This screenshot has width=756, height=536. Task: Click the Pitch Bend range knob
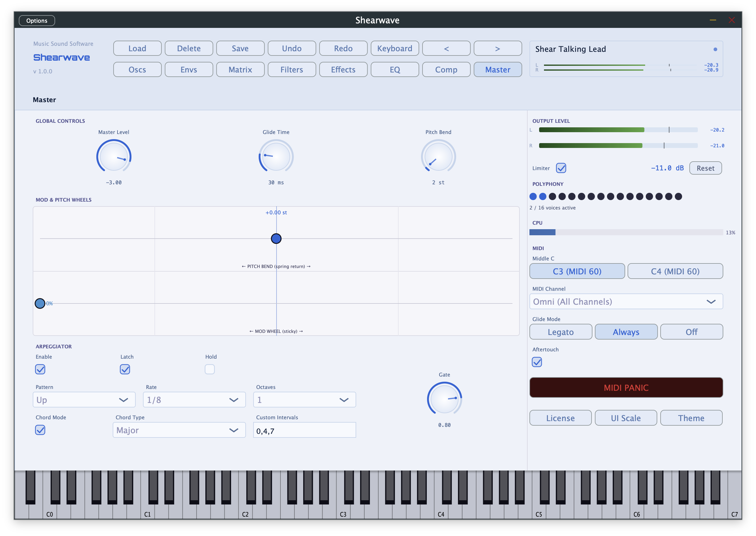coord(438,156)
